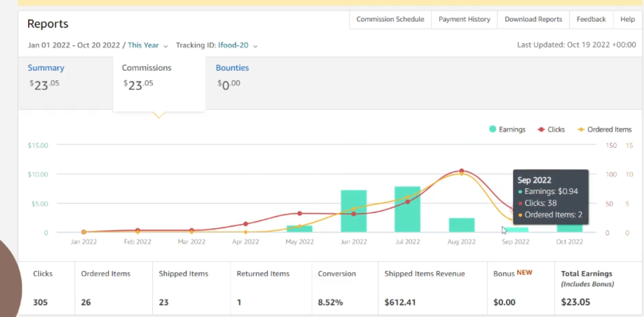Click the "Aug 2022" x-axis label
This screenshot has height=317, width=644.
coord(462,242)
